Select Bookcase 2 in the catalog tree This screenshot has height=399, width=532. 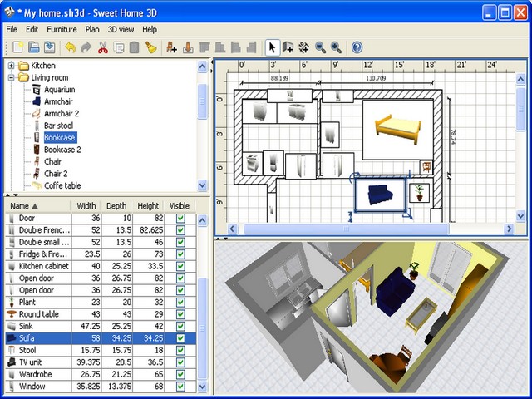(x=62, y=150)
